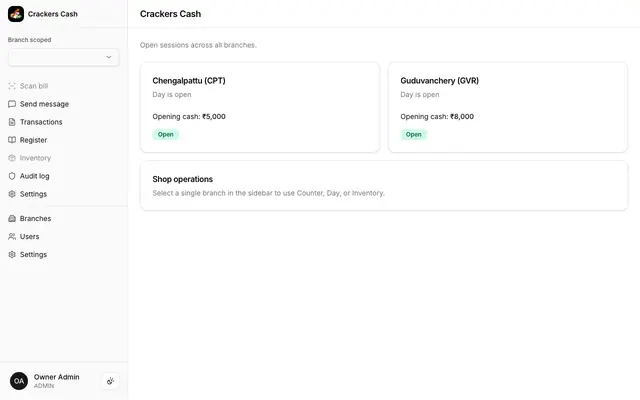
Task: Click the Open badge on Chengalpattu card
Action: 166,134
